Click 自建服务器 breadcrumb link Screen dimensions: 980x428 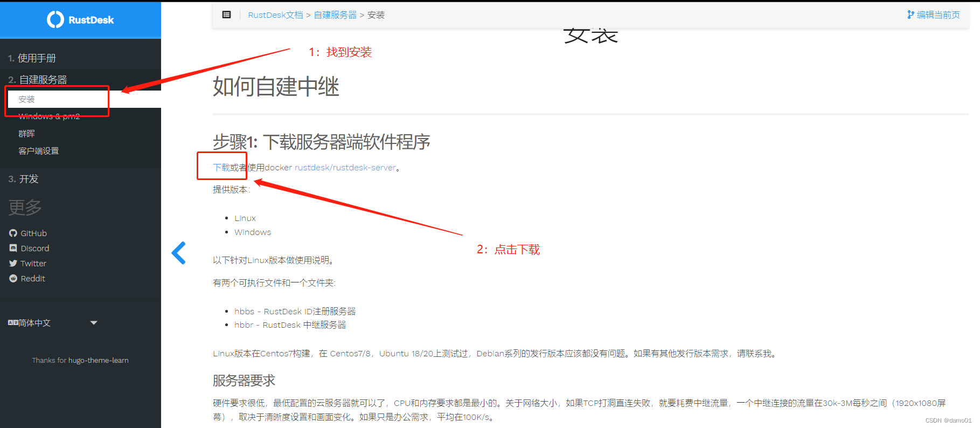point(335,15)
